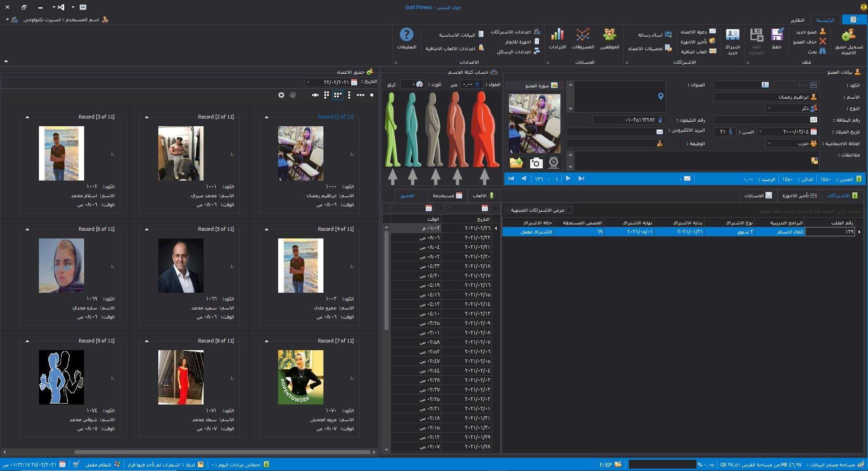
Task: Toggle the checkbox beside the first date filter
Action: coord(495,209)
